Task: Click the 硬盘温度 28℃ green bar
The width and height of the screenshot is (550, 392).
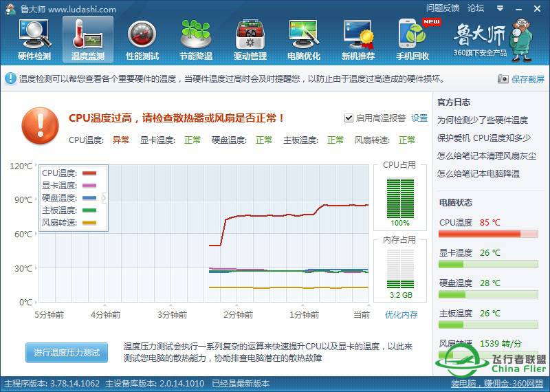Action: 488,294
